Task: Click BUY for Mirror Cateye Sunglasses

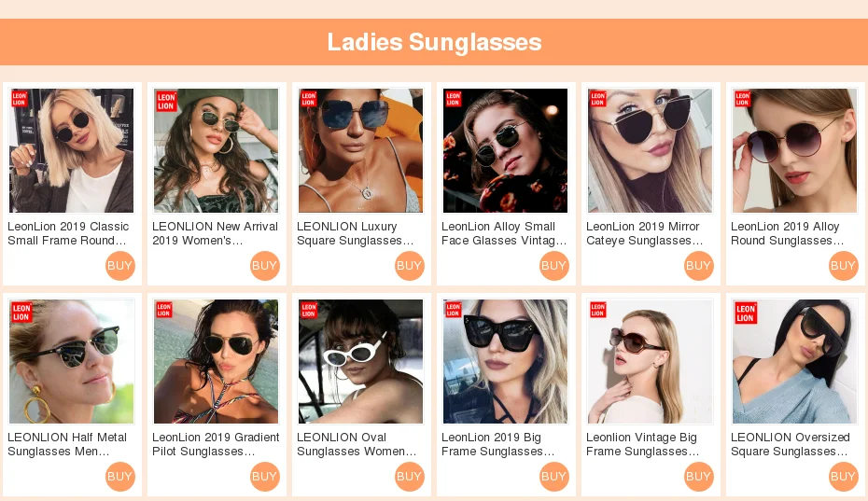Action: [x=699, y=266]
